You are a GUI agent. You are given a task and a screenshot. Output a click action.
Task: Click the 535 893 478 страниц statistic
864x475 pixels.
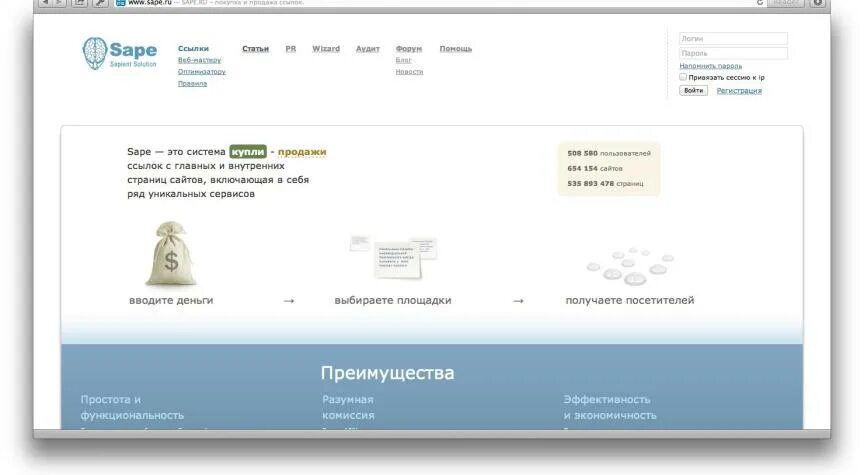605,183
